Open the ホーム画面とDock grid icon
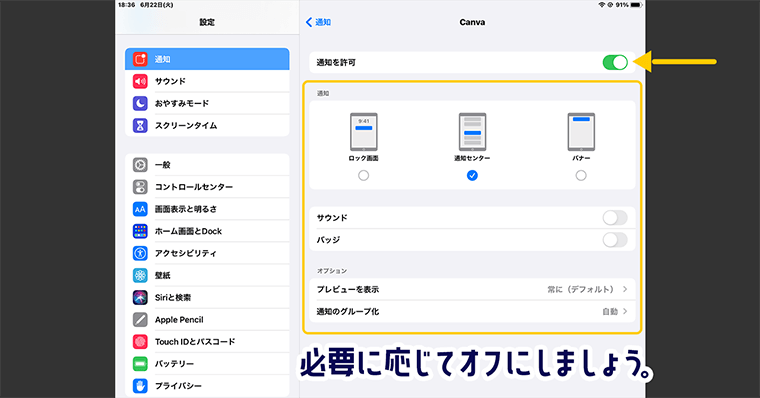The image size is (760, 398). (x=140, y=231)
